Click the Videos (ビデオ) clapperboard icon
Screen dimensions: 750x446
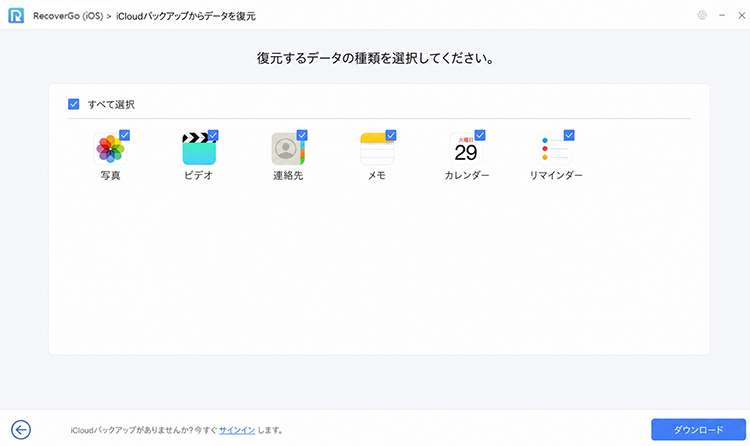pyautogui.click(x=199, y=149)
